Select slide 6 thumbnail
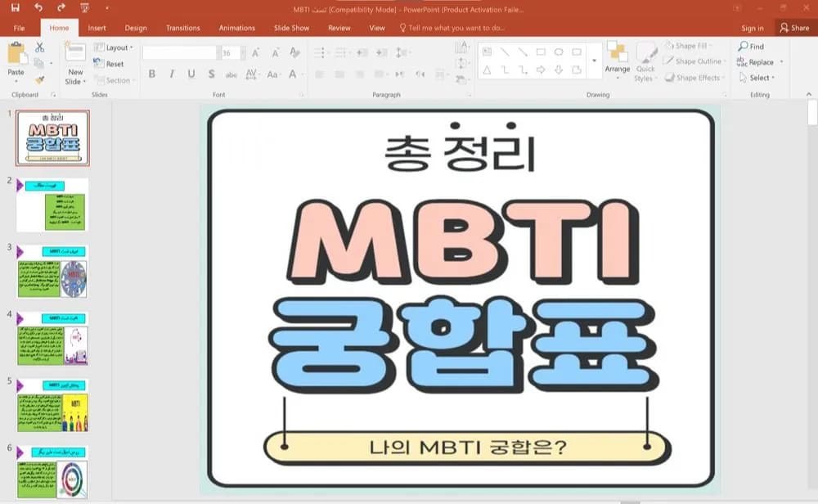This screenshot has height=504, width=818. click(52, 471)
